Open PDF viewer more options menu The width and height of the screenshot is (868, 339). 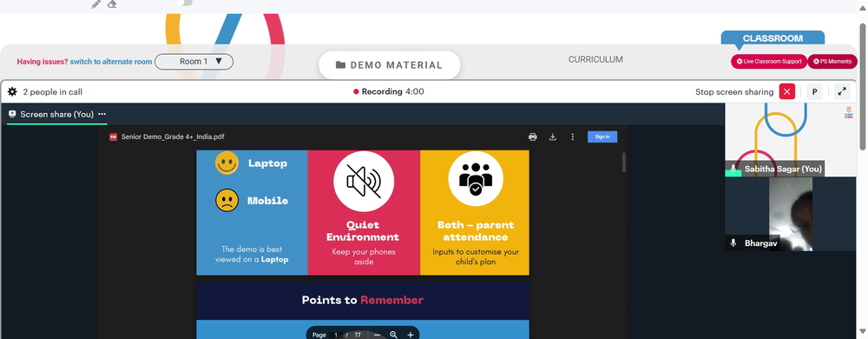pyautogui.click(x=572, y=136)
